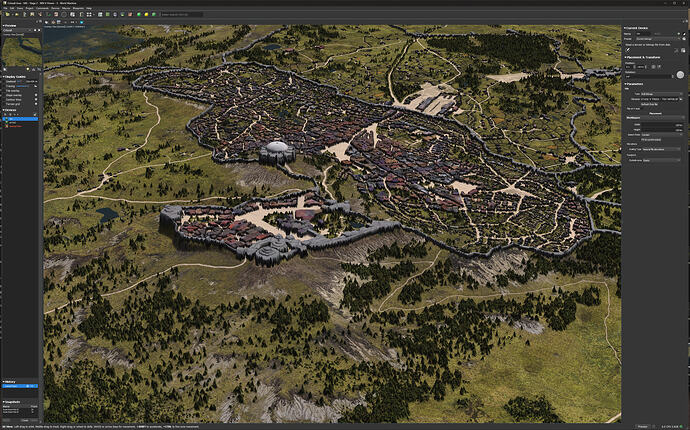Click the Width slider in Parameters
This screenshot has width=690, height=430.
pos(662,125)
